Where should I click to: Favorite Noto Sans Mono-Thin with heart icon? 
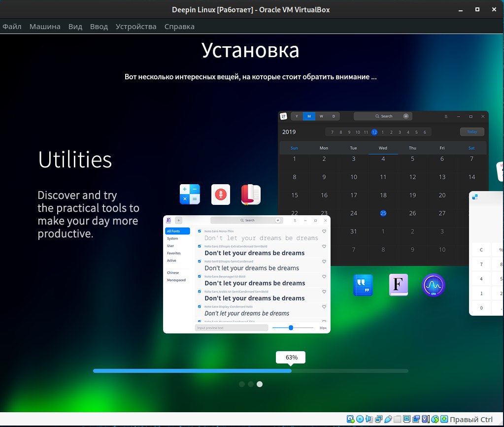324,231
